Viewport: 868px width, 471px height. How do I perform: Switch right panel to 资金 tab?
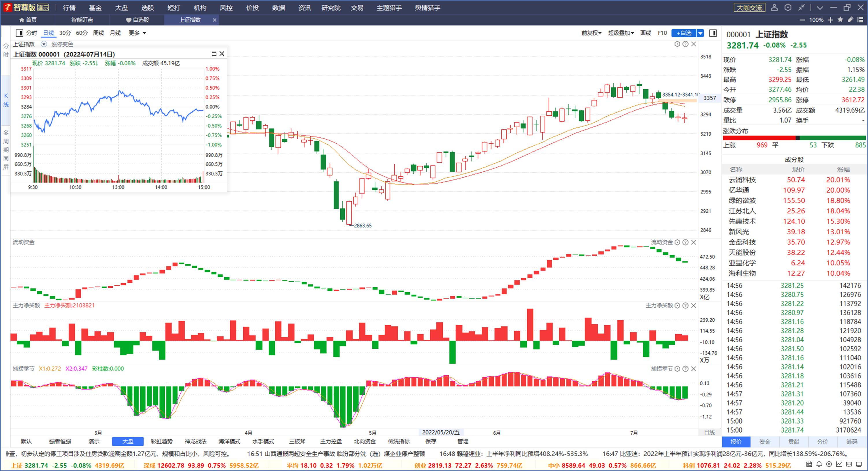click(765, 442)
